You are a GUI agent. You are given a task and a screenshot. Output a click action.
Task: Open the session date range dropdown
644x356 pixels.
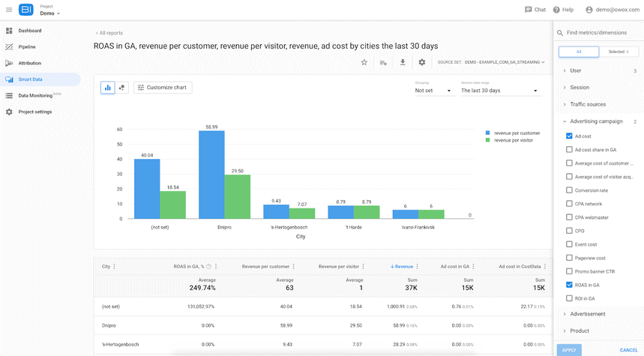point(499,91)
